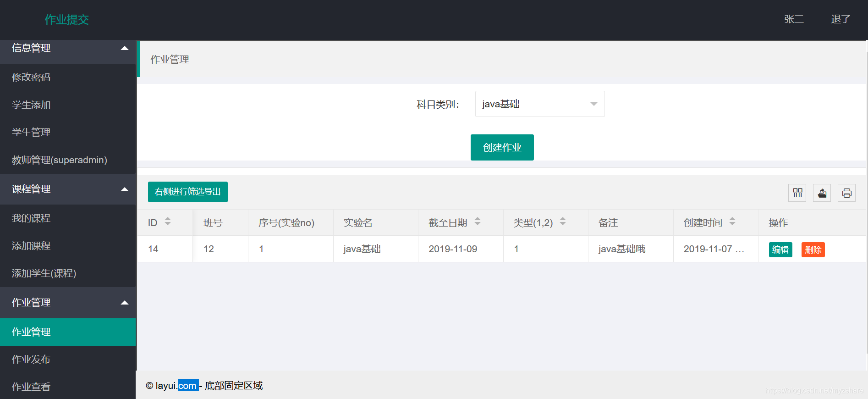
Task: Click the 科目类别 label
Action: point(438,105)
